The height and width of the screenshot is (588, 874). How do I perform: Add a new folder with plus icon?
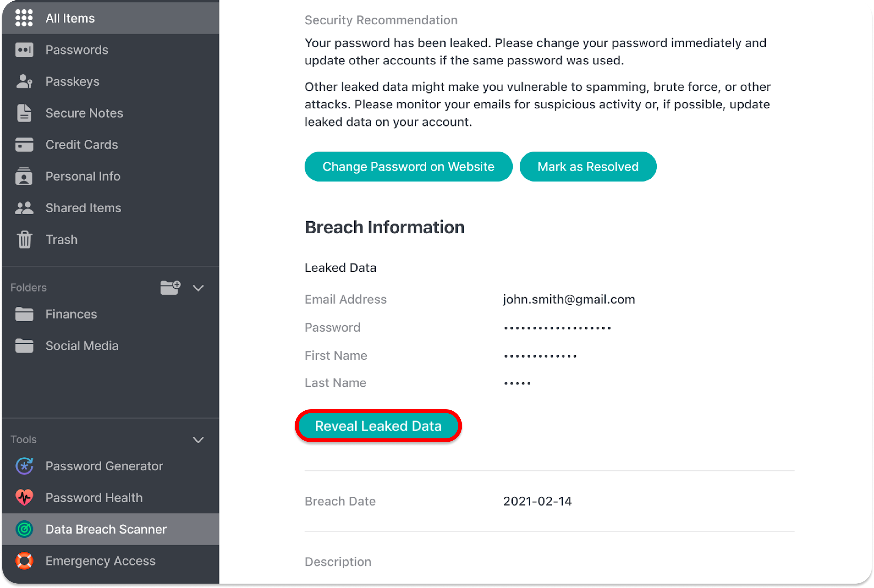coord(170,288)
